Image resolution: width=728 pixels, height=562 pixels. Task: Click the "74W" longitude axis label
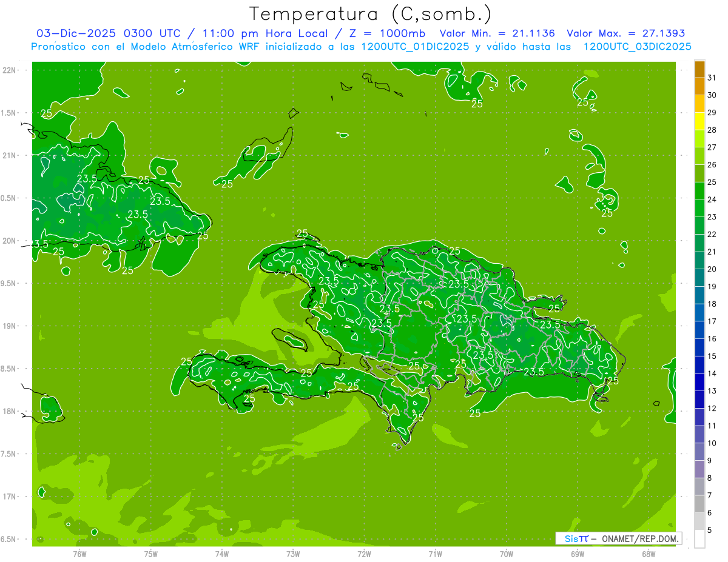[221, 554]
